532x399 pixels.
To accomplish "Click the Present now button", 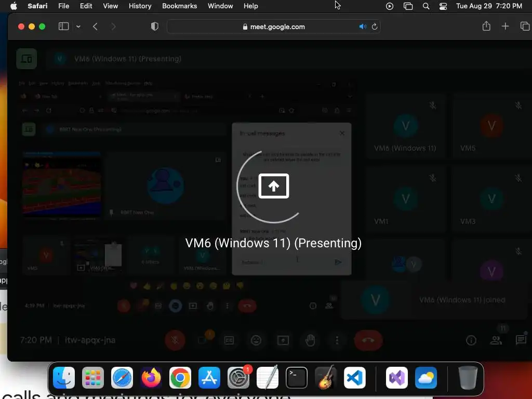I will pyautogui.click(x=283, y=340).
